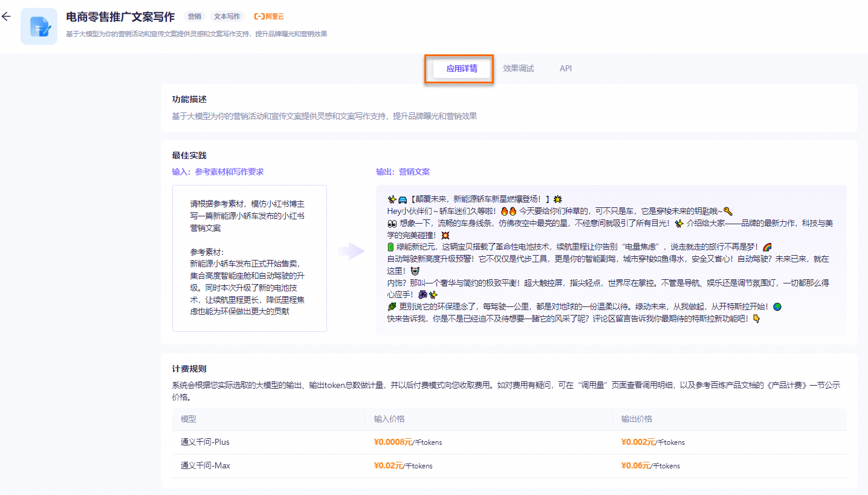This screenshot has width=868, height=495.
Task: Click the 最佳实践 heading
Action: tap(189, 155)
